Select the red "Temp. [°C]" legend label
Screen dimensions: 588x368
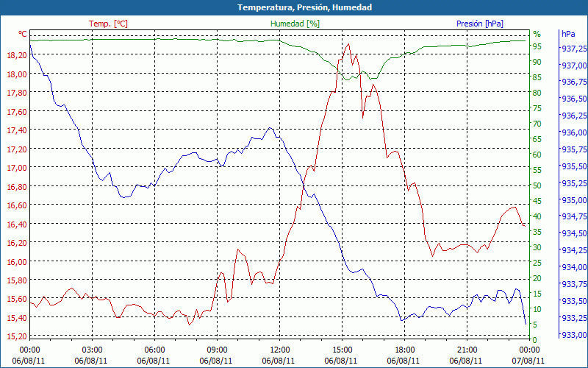pos(108,24)
